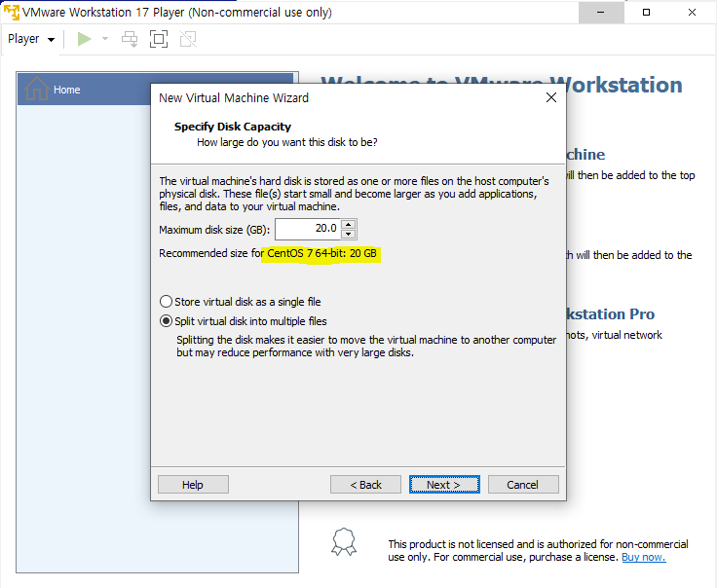Click the green power on play icon
The width and height of the screenshot is (717, 588).
(84, 39)
